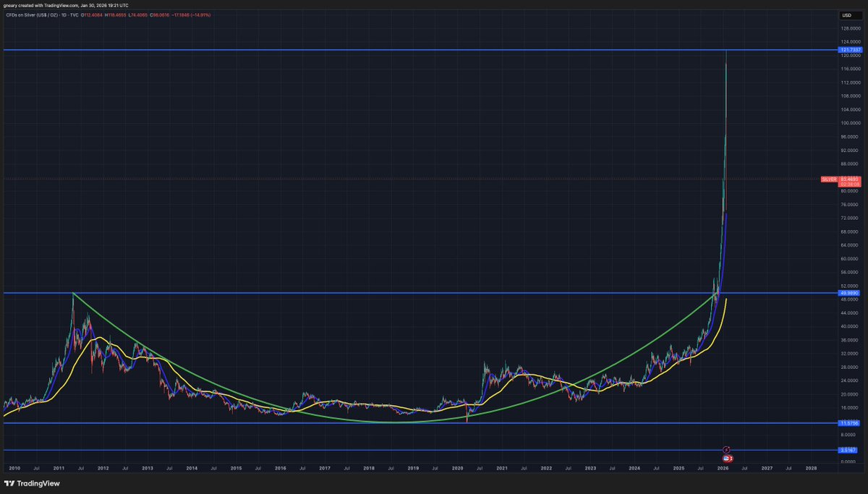Click the 2020 label on time axis
868x494 pixels.
[x=456, y=468]
